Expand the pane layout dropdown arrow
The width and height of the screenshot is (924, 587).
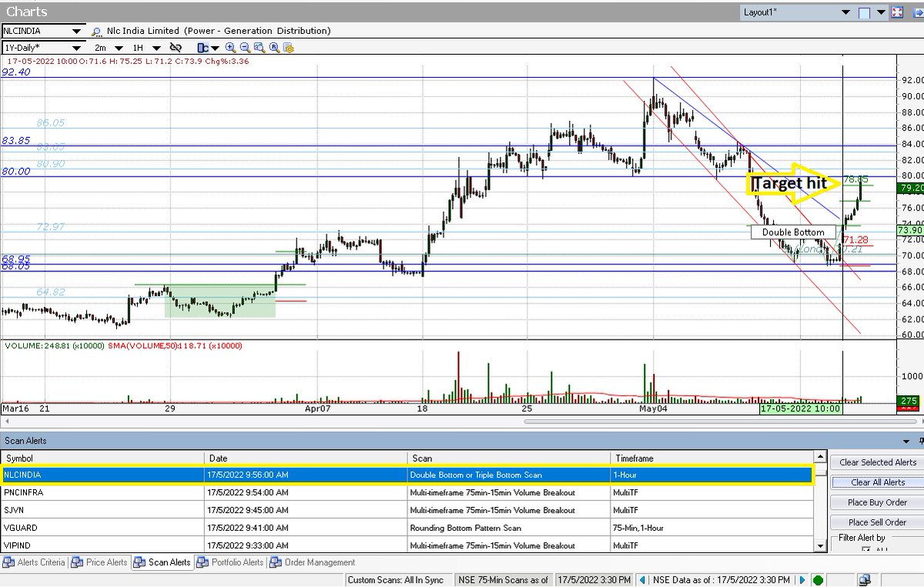pyautogui.click(x=879, y=13)
